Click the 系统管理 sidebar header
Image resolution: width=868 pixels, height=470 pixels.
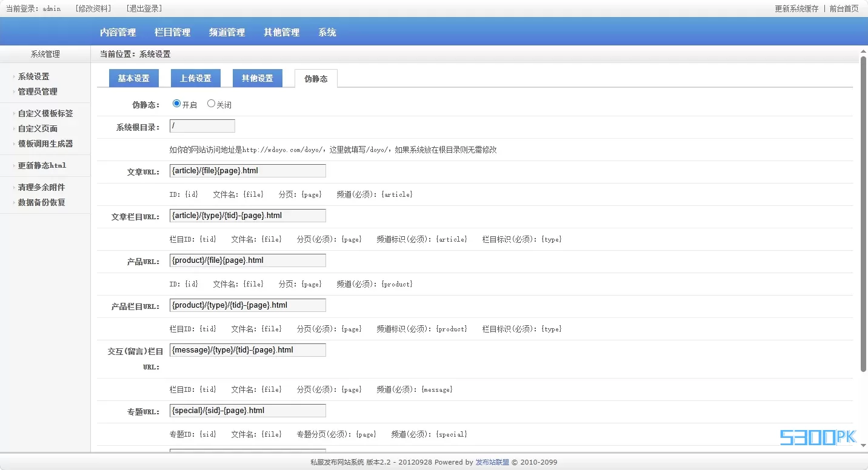(45, 54)
